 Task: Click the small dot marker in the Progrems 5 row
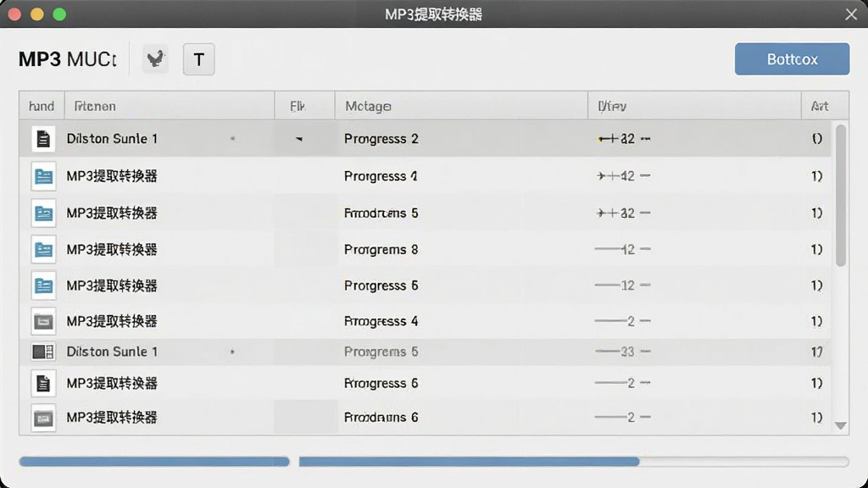tap(232, 352)
